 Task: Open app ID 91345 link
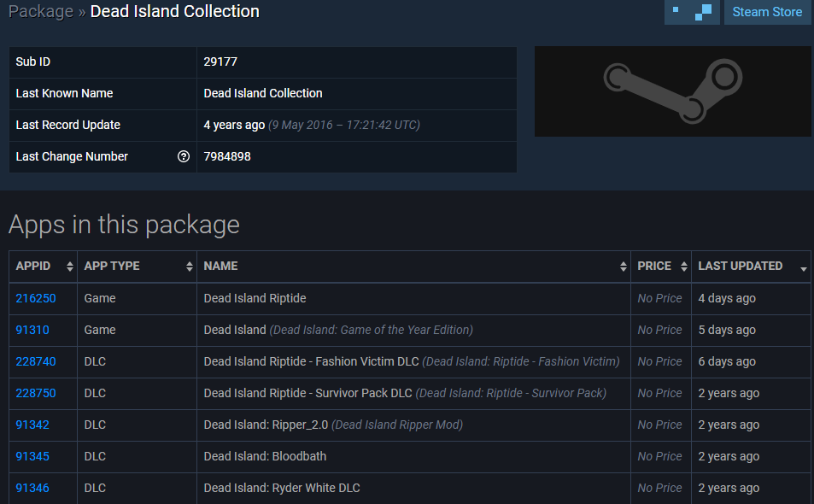point(32,456)
